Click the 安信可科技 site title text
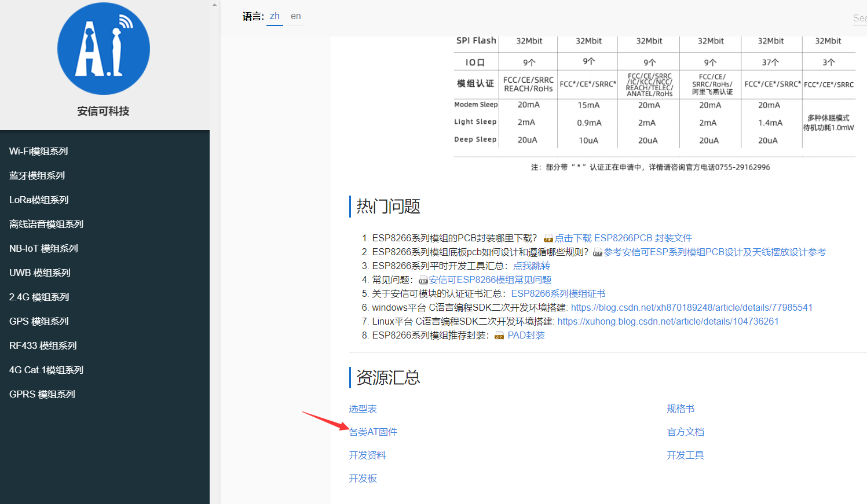This screenshot has height=504, width=867. [104, 111]
